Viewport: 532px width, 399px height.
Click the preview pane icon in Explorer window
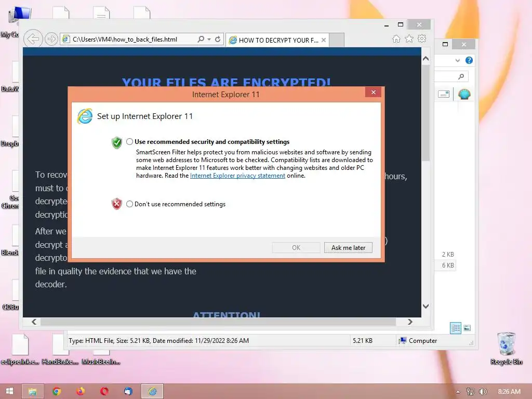click(444, 94)
